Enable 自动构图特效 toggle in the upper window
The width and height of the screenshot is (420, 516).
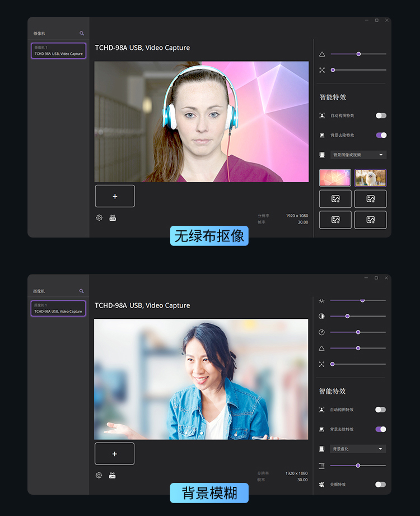[x=381, y=115]
